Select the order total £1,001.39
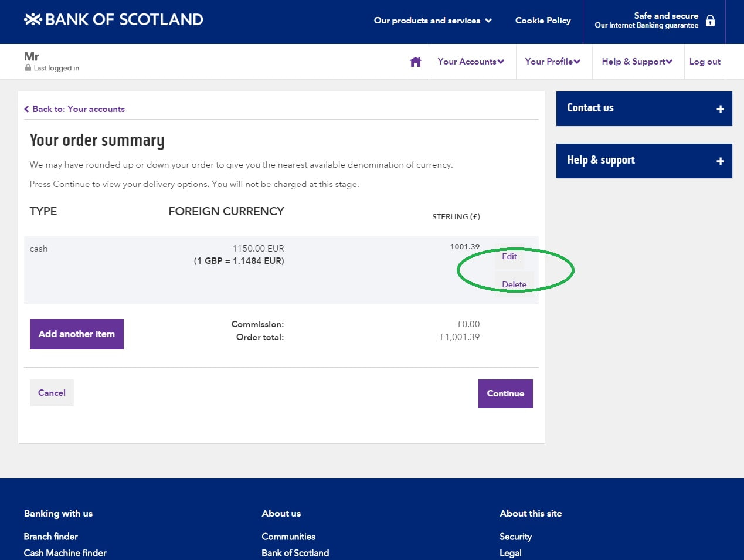 click(460, 337)
